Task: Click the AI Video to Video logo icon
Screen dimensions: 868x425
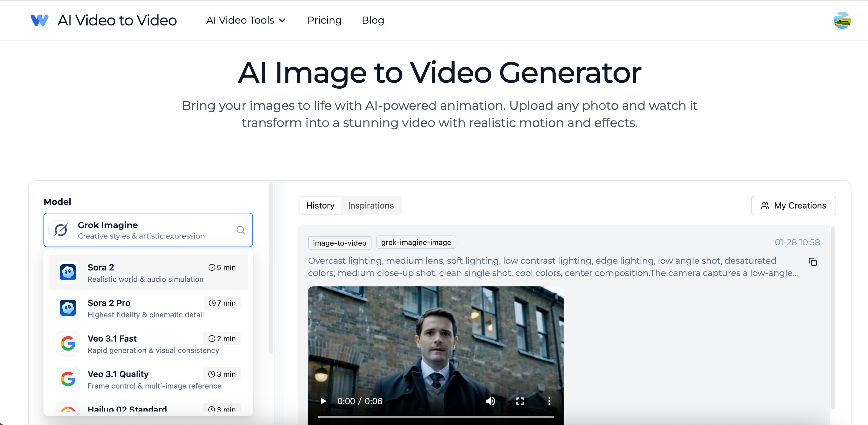Action: (x=40, y=20)
